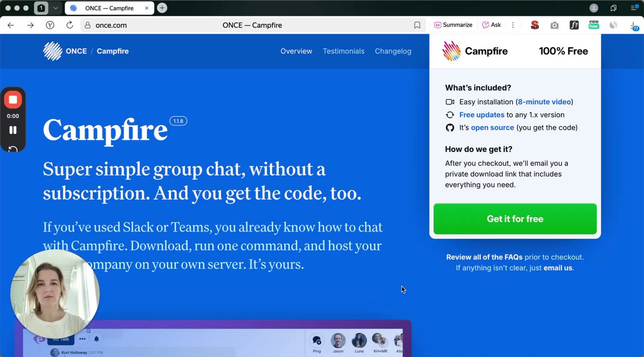The height and width of the screenshot is (357, 644).
Task: Click the Y icon in the browser toolbar
Action: click(x=50, y=25)
